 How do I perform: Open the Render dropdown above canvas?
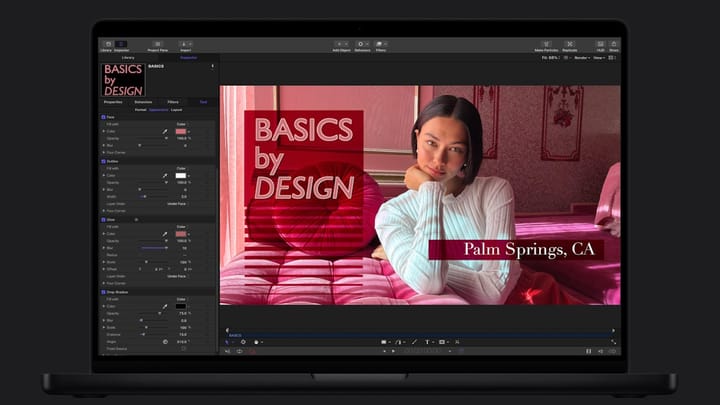pos(582,58)
